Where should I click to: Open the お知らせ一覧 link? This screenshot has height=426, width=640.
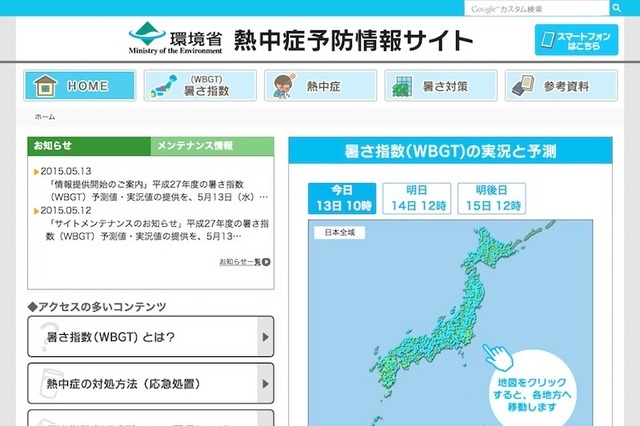[x=240, y=262]
